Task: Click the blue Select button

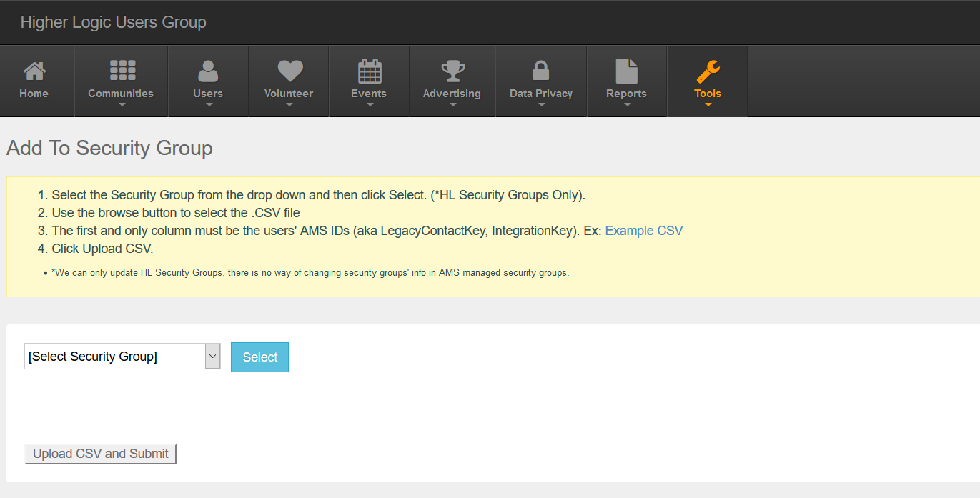Action: tap(259, 357)
